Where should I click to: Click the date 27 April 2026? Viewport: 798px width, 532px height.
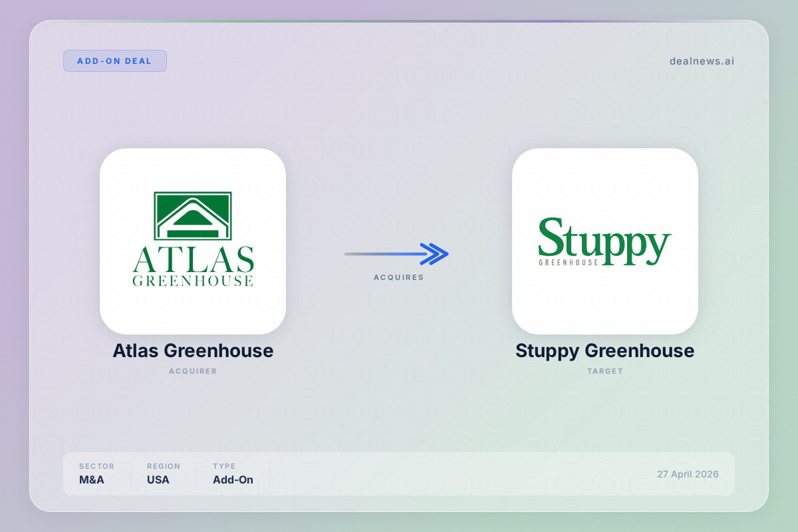(x=688, y=474)
